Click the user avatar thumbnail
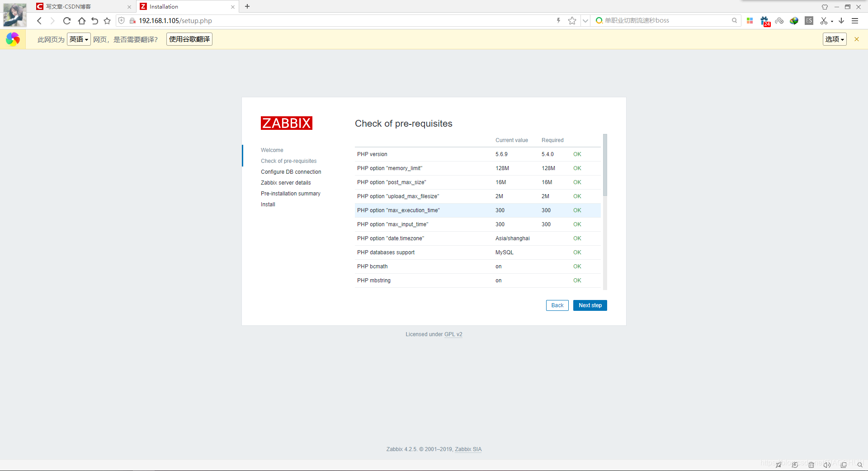This screenshot has height=471, width=868. tap(15, 14)
